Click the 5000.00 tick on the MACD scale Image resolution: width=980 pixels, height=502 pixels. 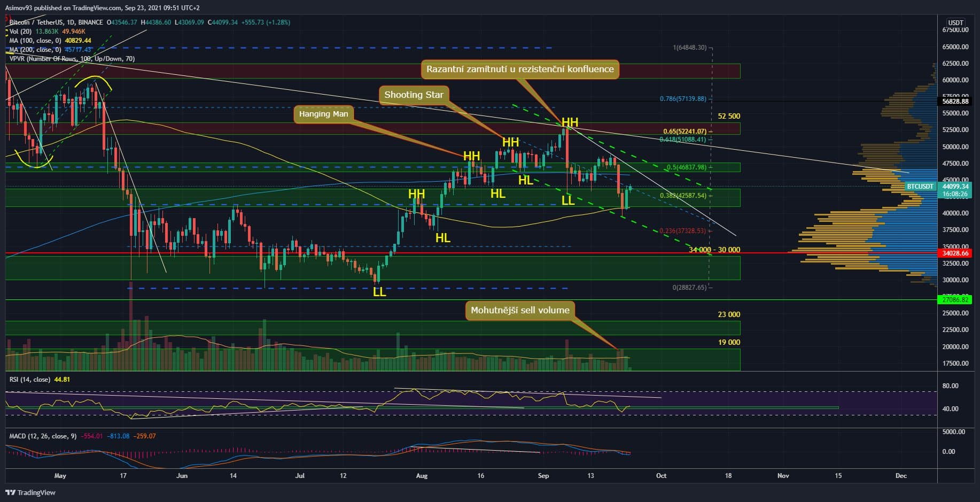click(x=953, y=432)
